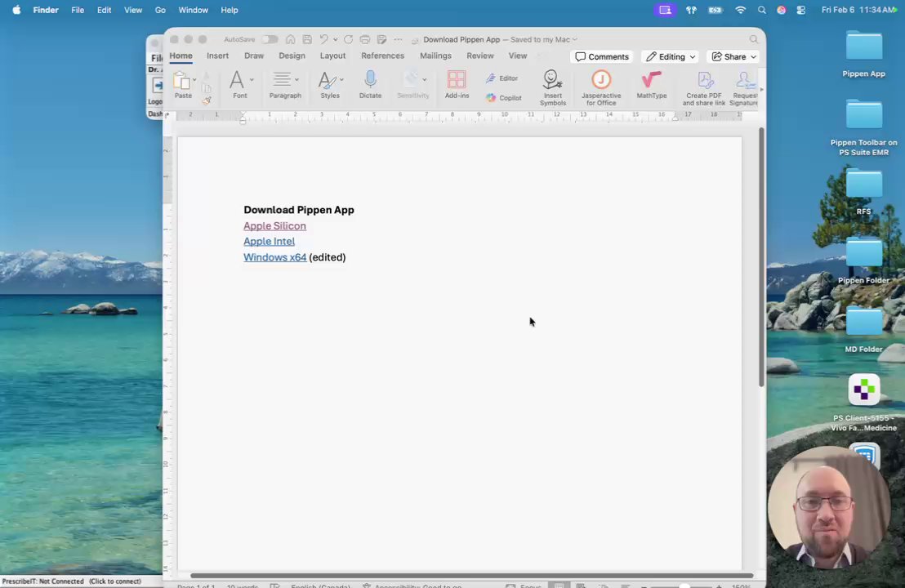This screenshot has width=905, height=588.
Task: Open the Apple menu
Action: tap(16, 10)
